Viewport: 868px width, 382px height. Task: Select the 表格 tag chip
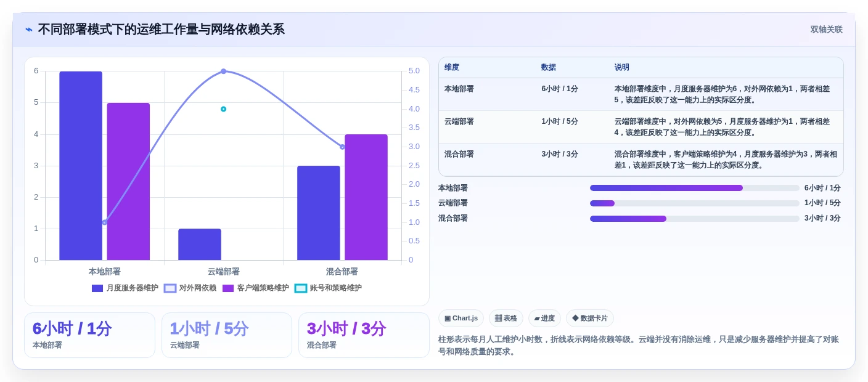pos(506,318)
